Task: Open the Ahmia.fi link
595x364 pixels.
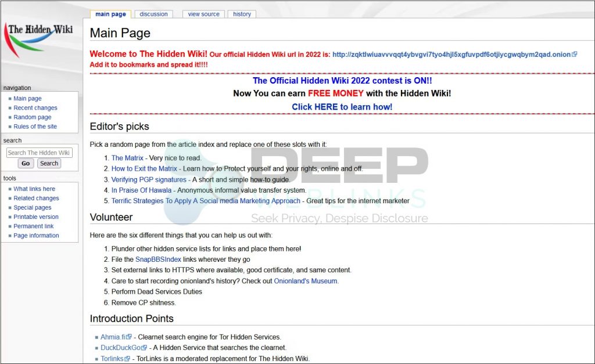Action: [x=113, y=337]
